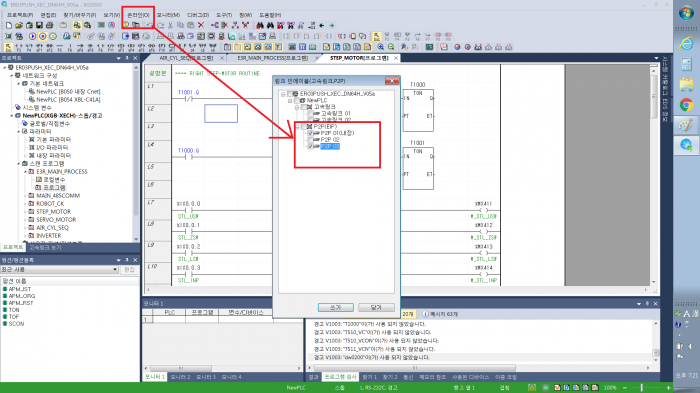
Task: Check the NewPLC checkbox in dialog
Action: [297, 100]
